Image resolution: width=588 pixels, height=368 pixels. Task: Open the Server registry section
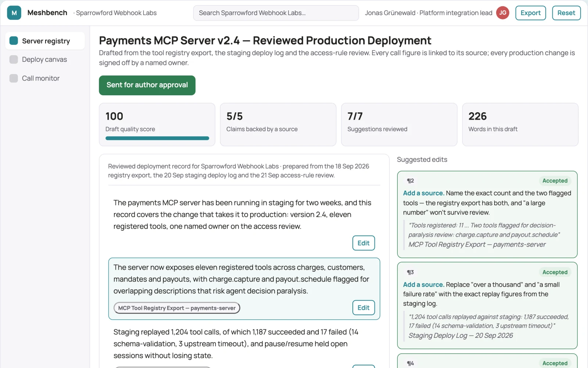coord(45,41)
